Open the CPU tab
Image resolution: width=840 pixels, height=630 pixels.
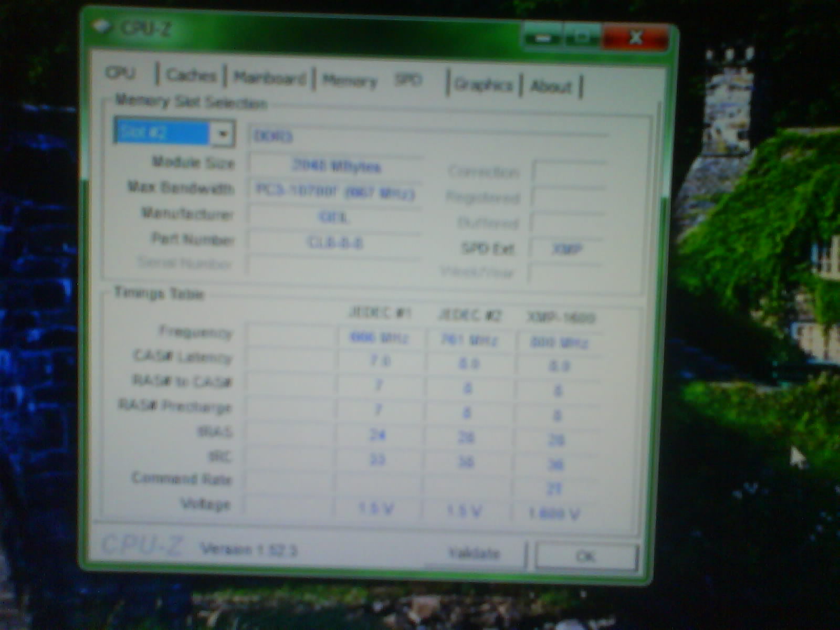click(121, 72)
